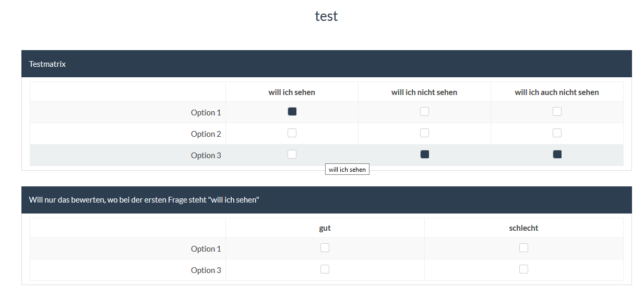The height and width of the screenshot is (296, 644).
Task: Click the 'will ich sehen' column header
Action: (x=292, y=92)
